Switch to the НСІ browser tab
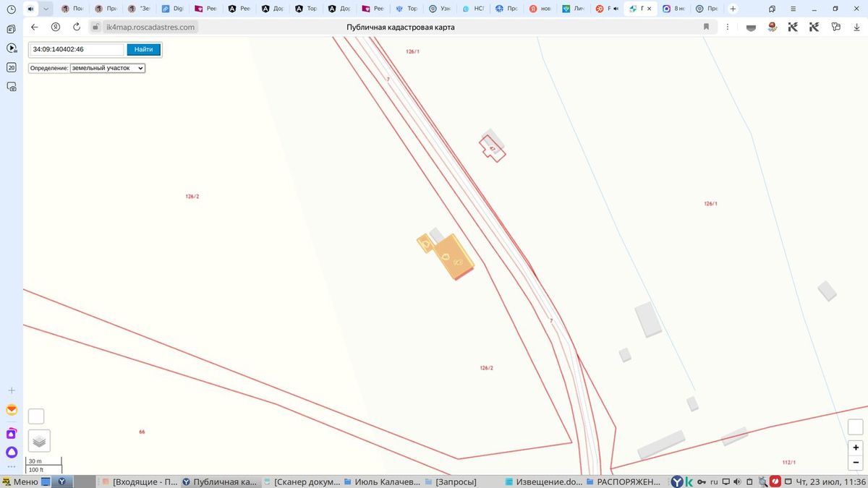The image size is (868, 488). [472, 9]
